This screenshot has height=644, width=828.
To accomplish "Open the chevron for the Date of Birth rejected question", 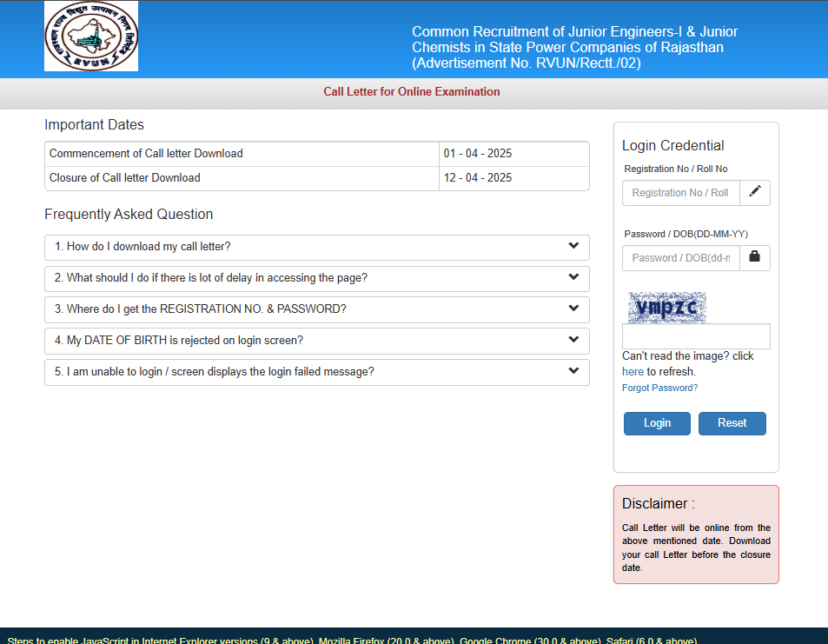I will point(573,340).
